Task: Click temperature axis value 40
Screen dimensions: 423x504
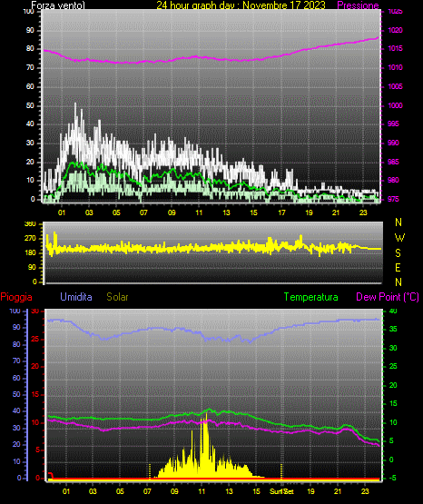Action: point(393,311)
